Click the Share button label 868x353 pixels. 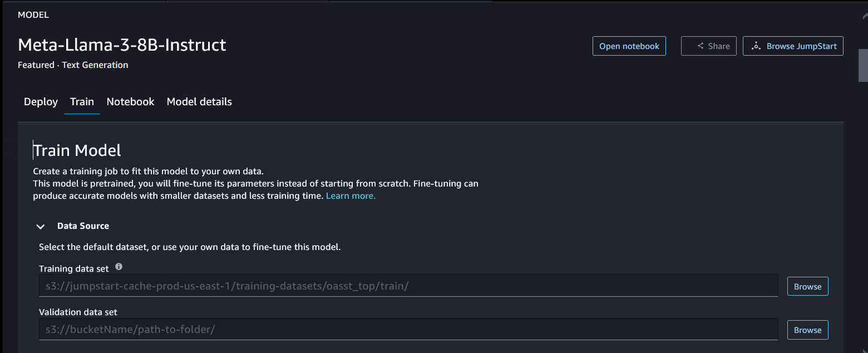pos(719,46)
